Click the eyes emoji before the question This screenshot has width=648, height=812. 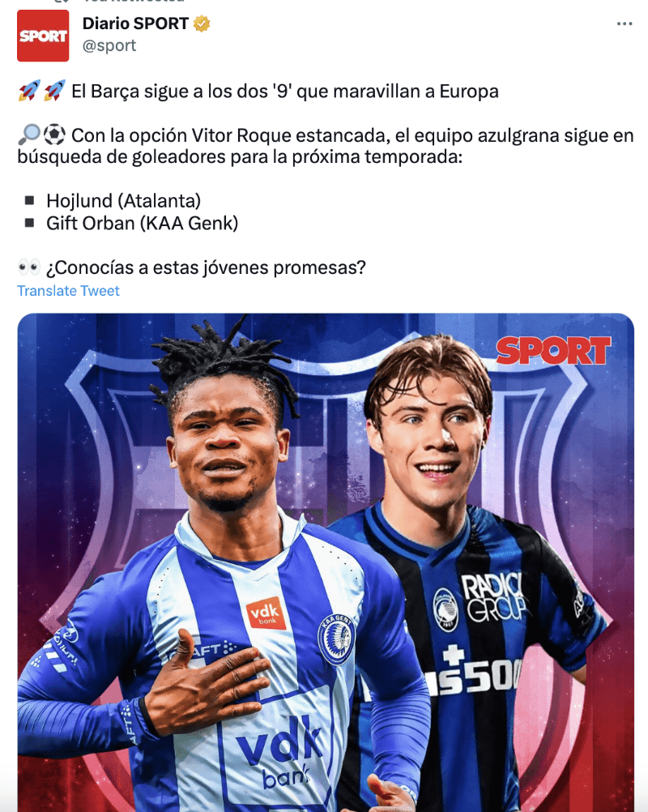[29, 267]
